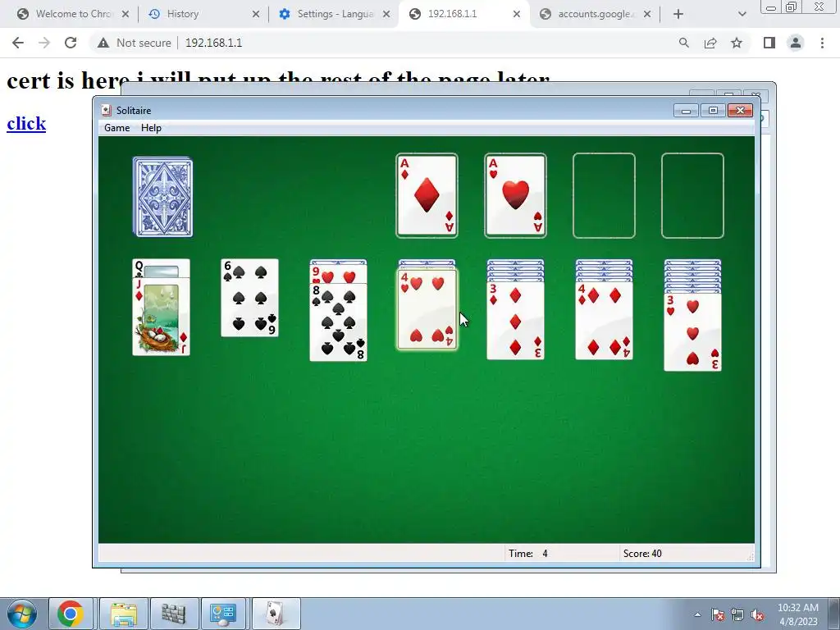
Task: Open Chrome three-dot menu
Action: point(822,43)
